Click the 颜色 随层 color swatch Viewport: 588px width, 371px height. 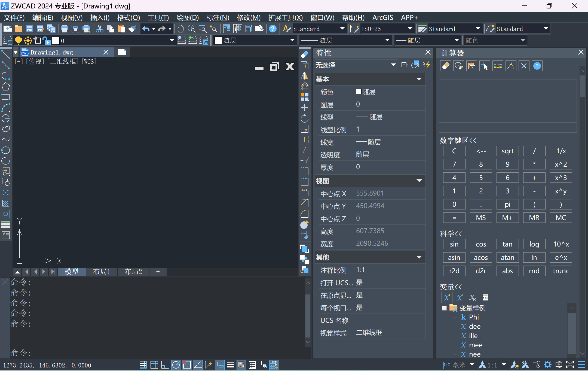(359, 92)
